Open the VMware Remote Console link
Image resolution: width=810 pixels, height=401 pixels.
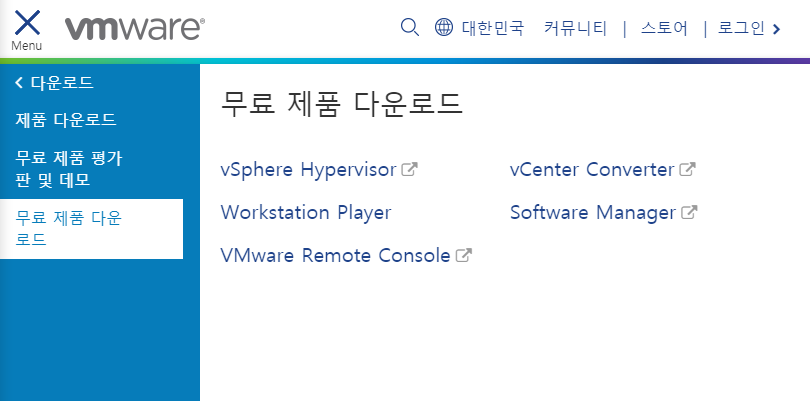point(335,255)
